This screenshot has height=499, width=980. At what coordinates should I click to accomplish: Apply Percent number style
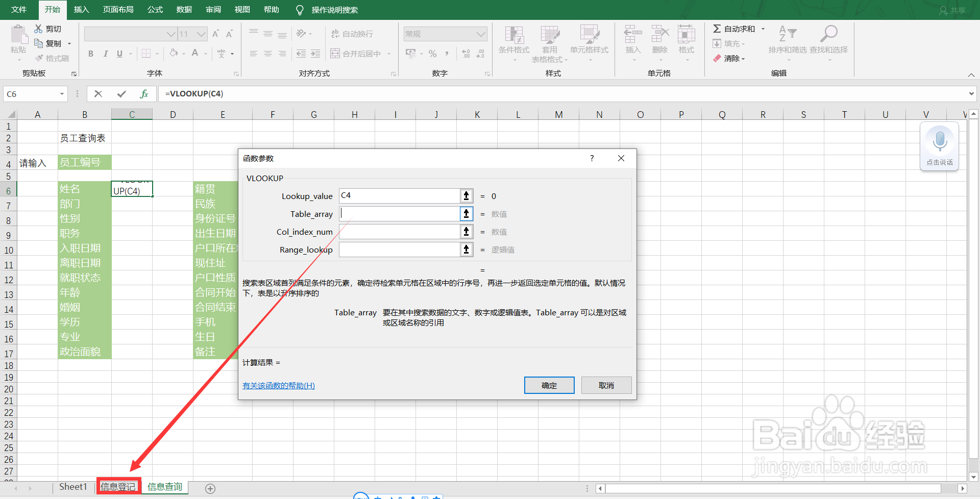pyautogui.click(x=432, y=53)
